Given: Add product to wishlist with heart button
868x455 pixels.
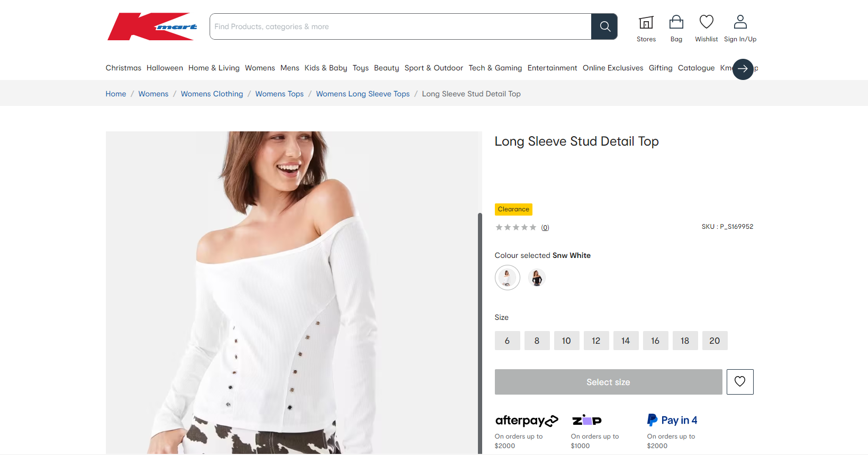Looking at the screenshot, I should (x=739, y=382).
